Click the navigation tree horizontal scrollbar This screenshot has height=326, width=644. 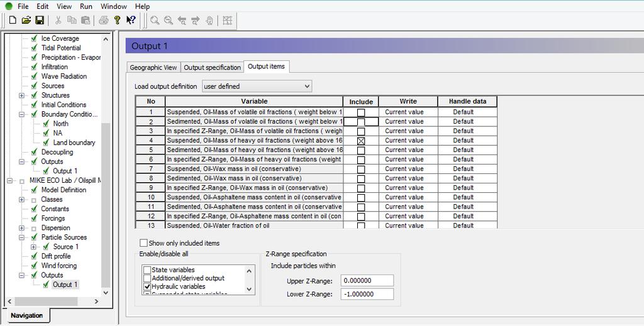click(x=46, y=302)
